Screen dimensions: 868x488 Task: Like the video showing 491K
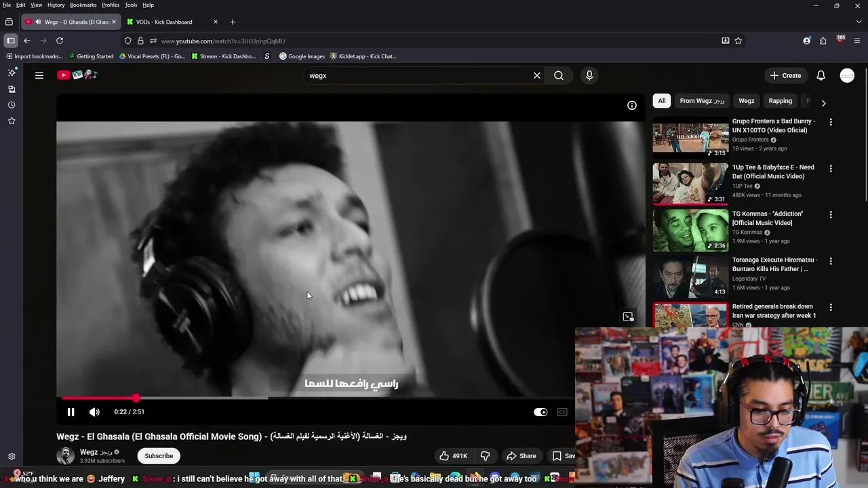[x=453, y=455]
